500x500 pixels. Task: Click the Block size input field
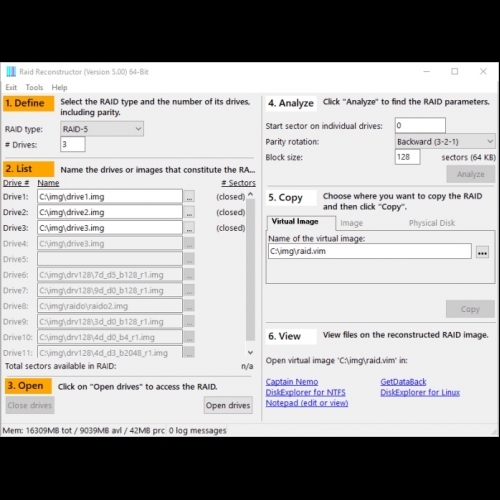pos(407,157)
